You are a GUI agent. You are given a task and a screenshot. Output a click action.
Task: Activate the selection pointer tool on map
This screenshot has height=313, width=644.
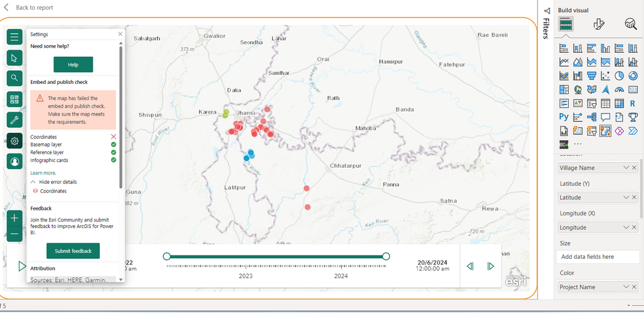[x=14, y=58]
